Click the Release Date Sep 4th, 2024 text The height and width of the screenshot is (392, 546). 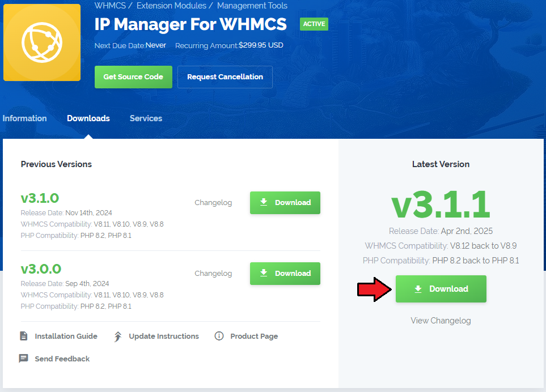tap(65, 283)
